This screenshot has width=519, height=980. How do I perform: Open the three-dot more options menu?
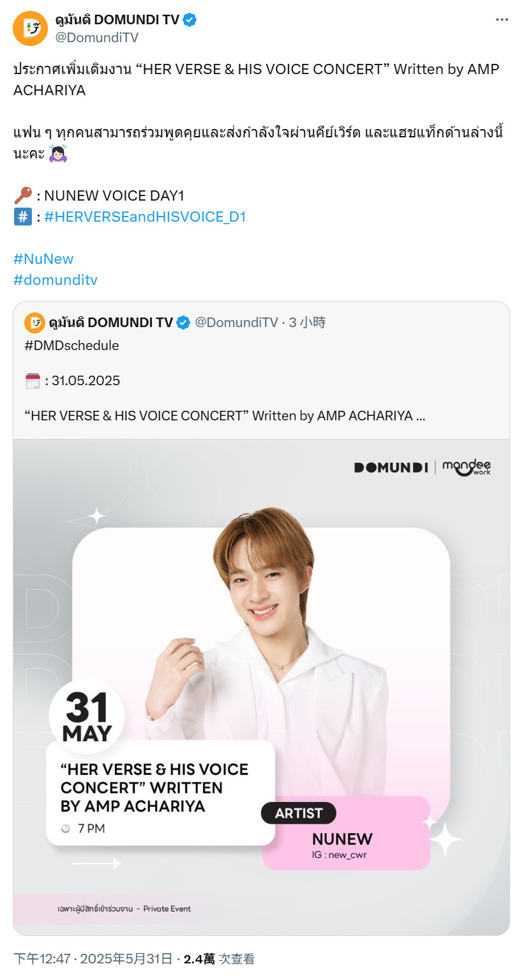[502, 20]
